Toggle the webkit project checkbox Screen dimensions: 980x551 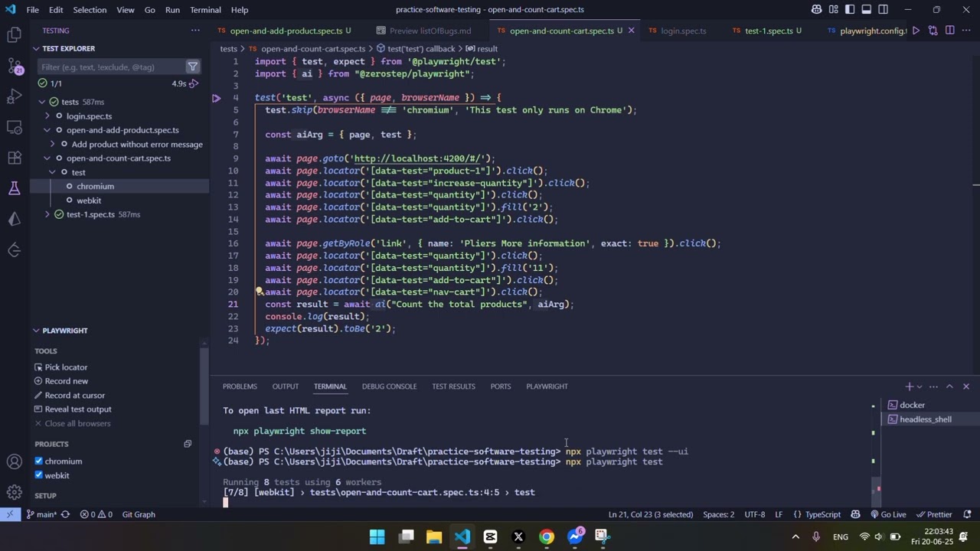pyautogui.click(x=39, y=476)
